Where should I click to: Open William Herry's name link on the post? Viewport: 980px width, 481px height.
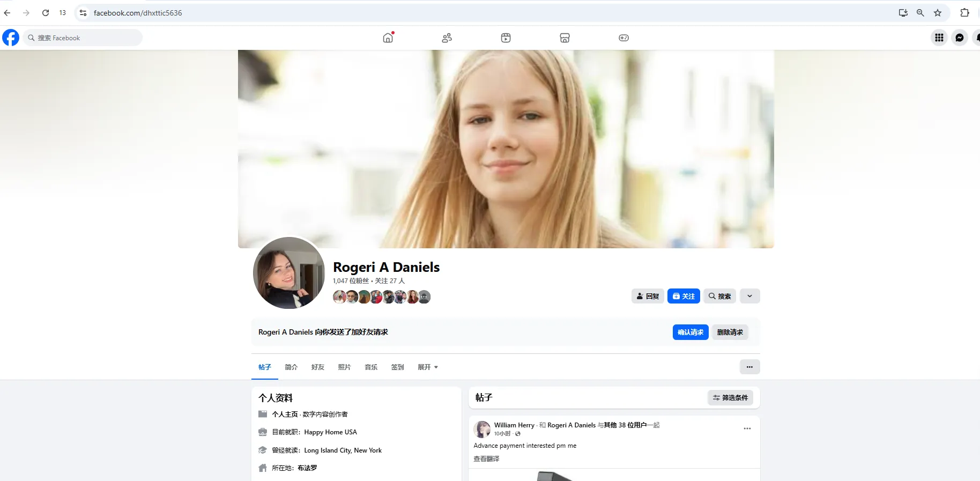[x=514, y=425]
